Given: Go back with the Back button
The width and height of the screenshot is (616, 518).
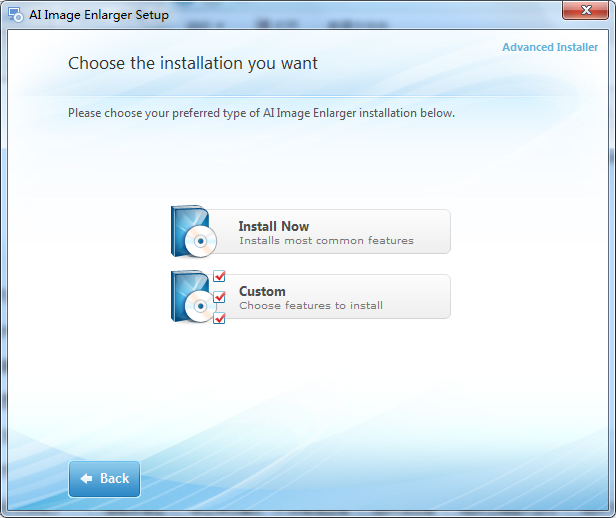Looking at the screenshot, I should [104, 479].
